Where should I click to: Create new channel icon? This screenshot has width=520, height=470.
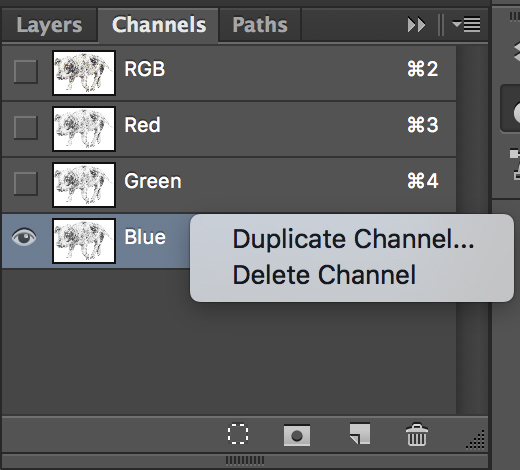coord(360,434)
